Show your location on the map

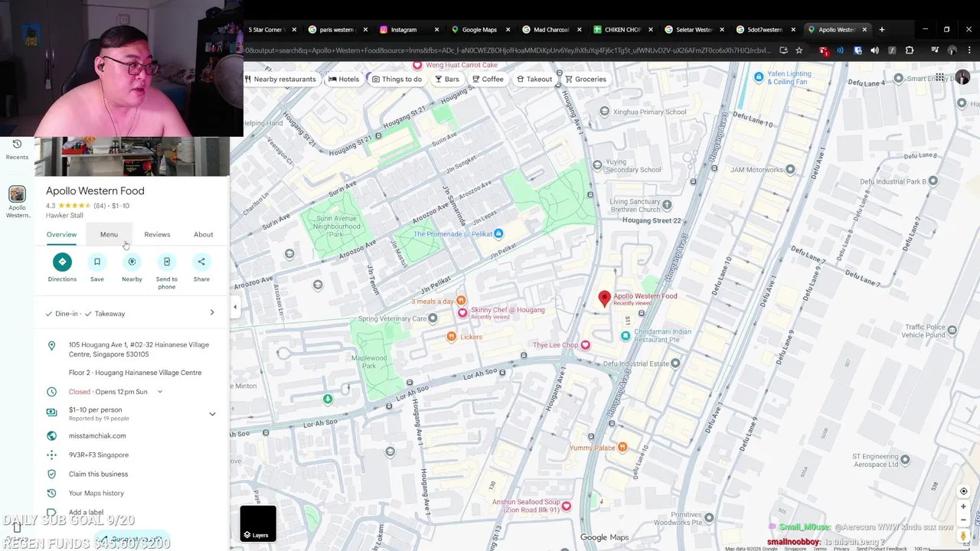point(964,491)
